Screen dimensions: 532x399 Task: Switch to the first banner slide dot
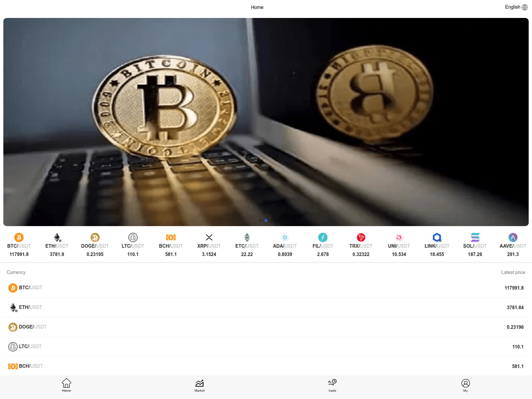coord(260,220)
